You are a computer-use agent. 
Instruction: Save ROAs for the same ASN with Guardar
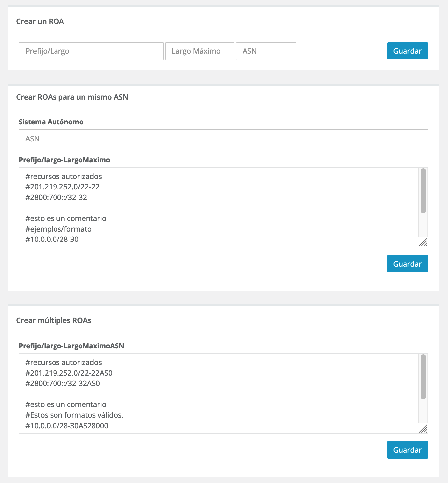pos(407,264)
